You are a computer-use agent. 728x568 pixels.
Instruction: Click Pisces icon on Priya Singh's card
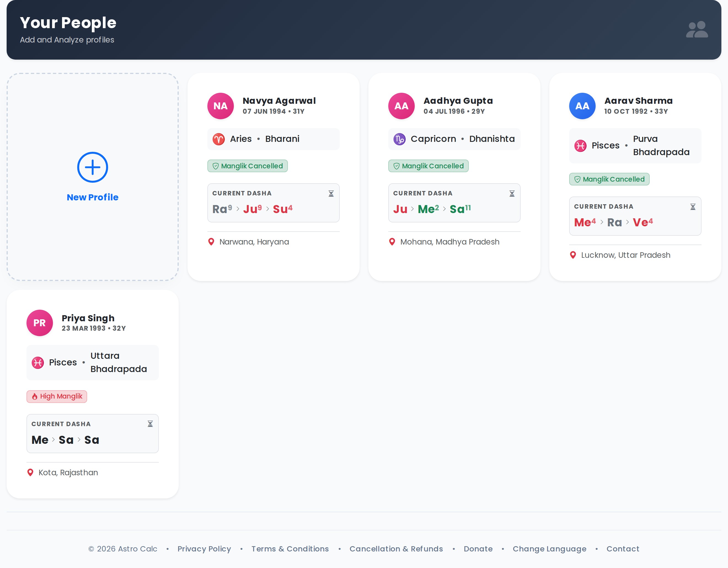tap(38, 363)
